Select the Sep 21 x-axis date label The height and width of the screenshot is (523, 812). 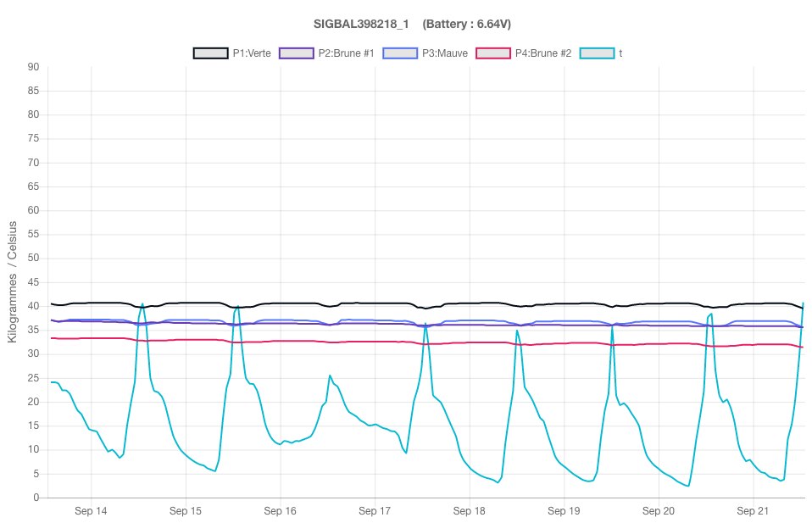[753, 511]
